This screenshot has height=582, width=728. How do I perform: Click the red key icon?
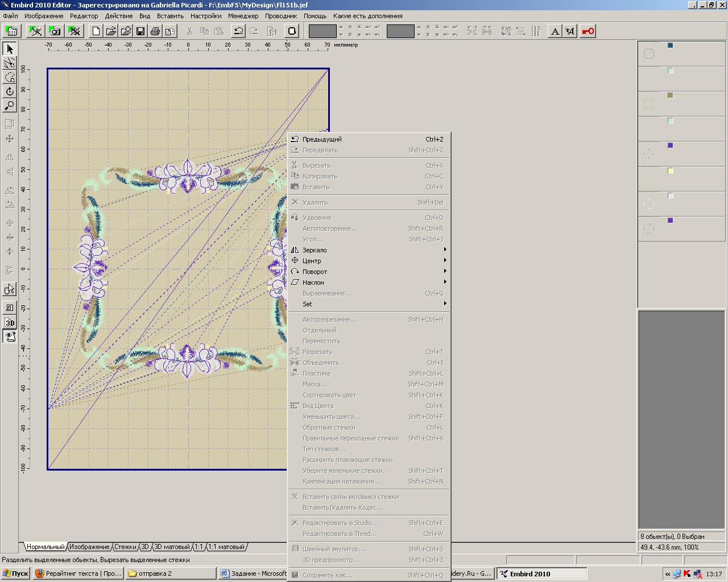click(588, 31)
